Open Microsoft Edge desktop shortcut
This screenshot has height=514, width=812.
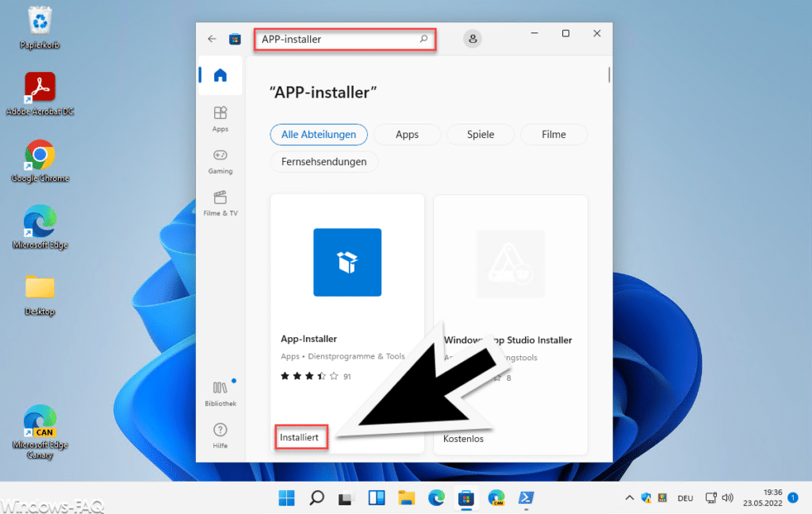(40, 228)
